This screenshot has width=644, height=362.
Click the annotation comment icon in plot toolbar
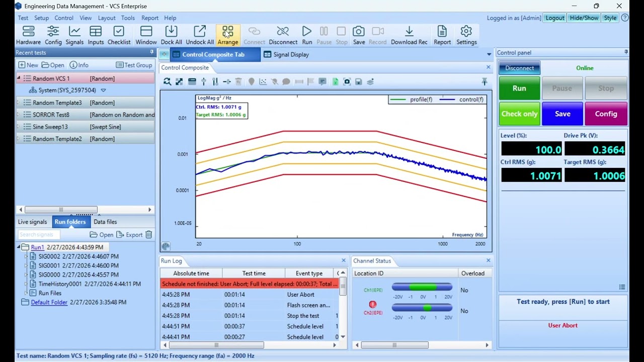[x=323, y=81]
